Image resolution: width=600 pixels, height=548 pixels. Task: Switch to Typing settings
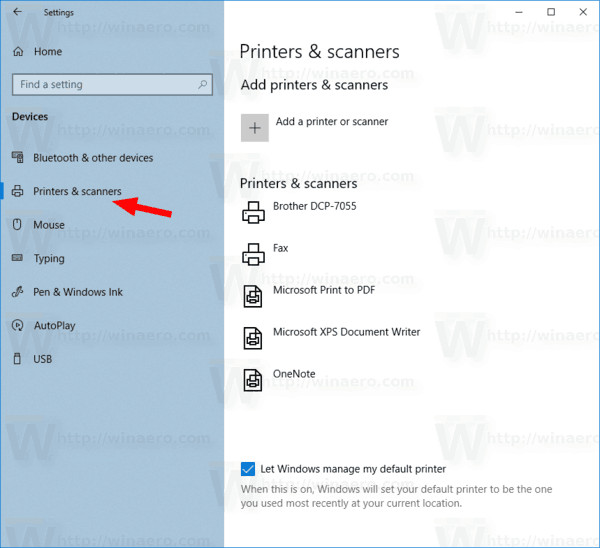tap(49, 259)
